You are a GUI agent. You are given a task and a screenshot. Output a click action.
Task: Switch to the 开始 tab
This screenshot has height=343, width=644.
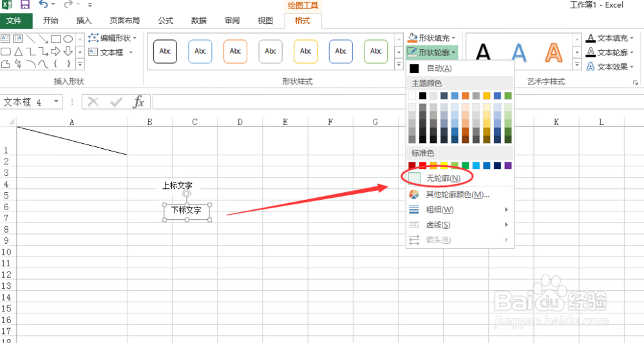[x=51, y=21]
